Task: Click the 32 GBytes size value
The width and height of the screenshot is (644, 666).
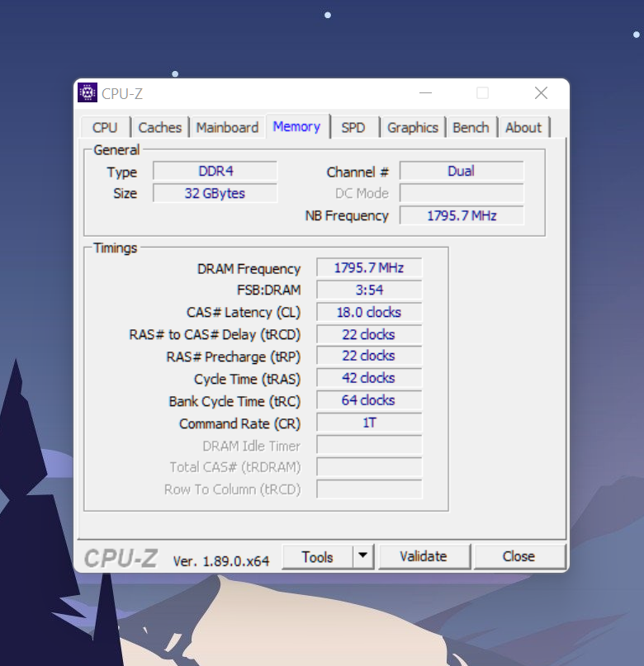Action: (215, 193)
